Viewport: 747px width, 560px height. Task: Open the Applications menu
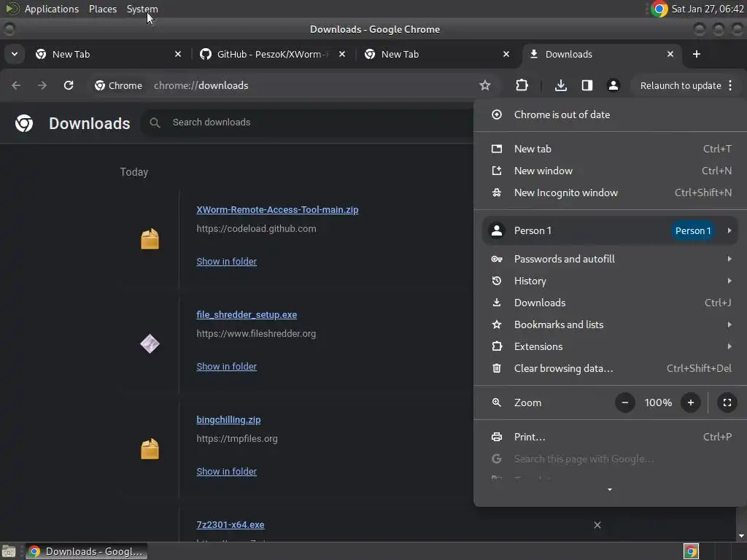coord(52,9)
